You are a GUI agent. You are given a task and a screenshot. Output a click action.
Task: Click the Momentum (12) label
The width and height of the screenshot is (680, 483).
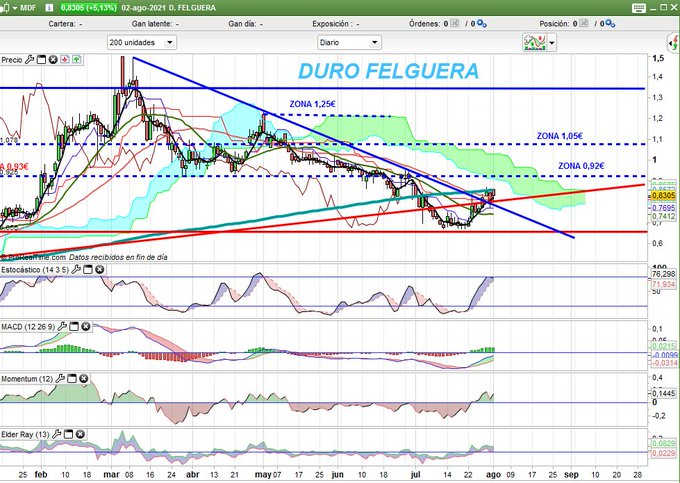point(27,379)
